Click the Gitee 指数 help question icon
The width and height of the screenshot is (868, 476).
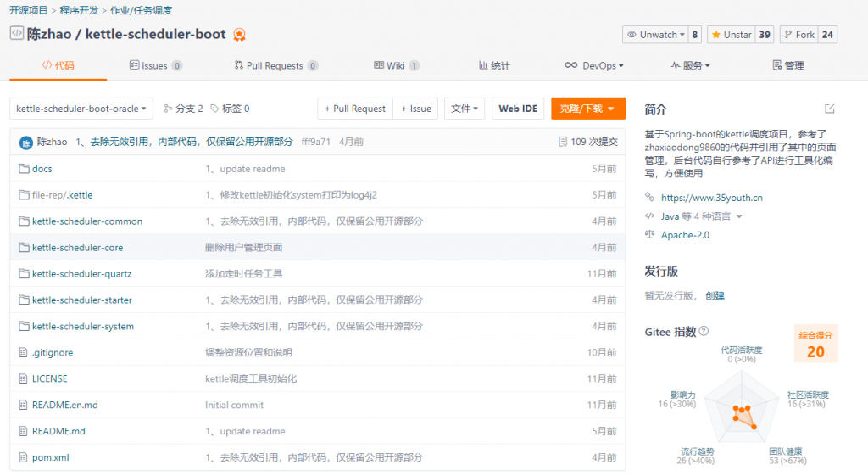704,332
